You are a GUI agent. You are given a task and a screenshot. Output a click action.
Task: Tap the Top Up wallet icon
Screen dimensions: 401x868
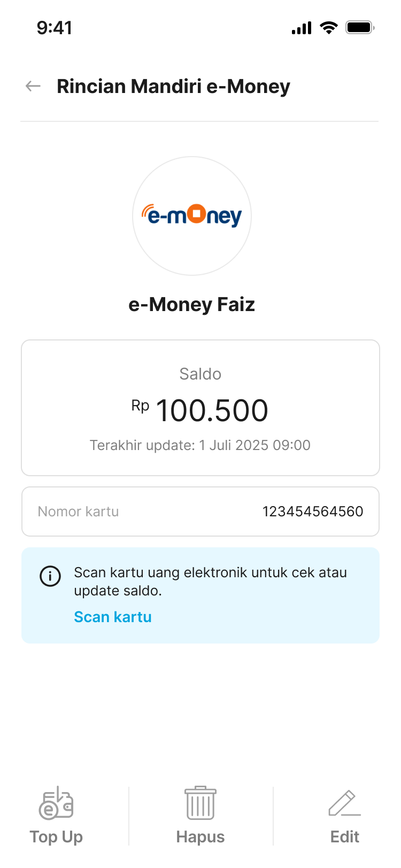[x=56, y=803]
